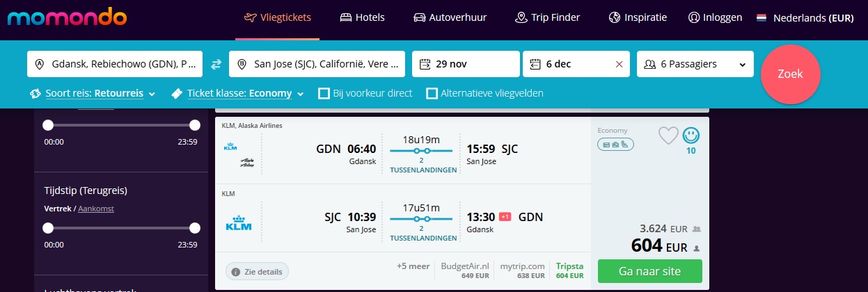Expand Ticket klasse: Economy dropdown

click(237, 93)
